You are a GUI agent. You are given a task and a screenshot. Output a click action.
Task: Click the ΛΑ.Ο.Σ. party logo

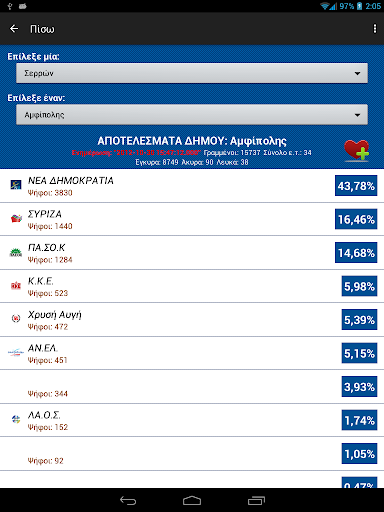[16, 419]
